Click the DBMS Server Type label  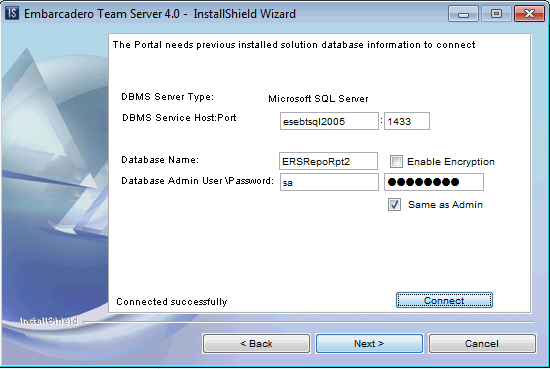click(x=167, y=97)
